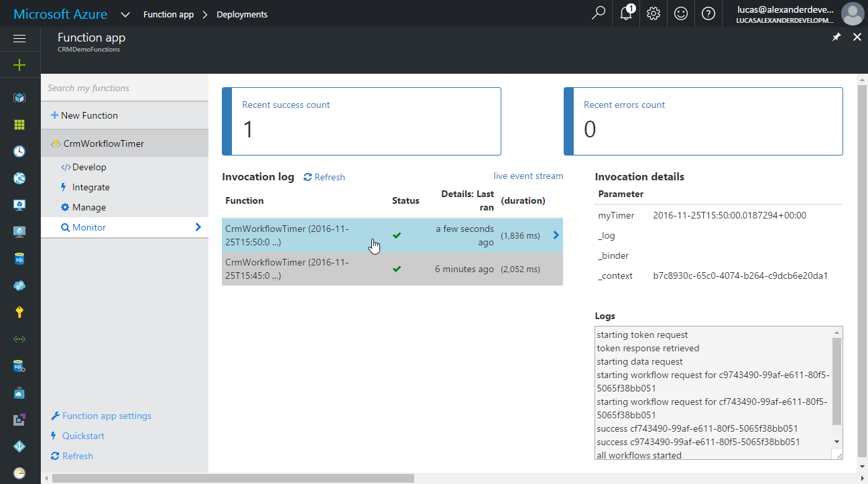
Task: Expand the Microsoft Azure dropdown chevron
Action: point(125,14)
